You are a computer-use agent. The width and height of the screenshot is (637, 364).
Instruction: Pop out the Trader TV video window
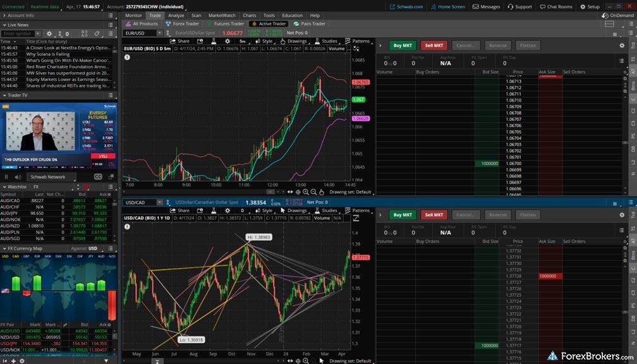tap(111, 177)
